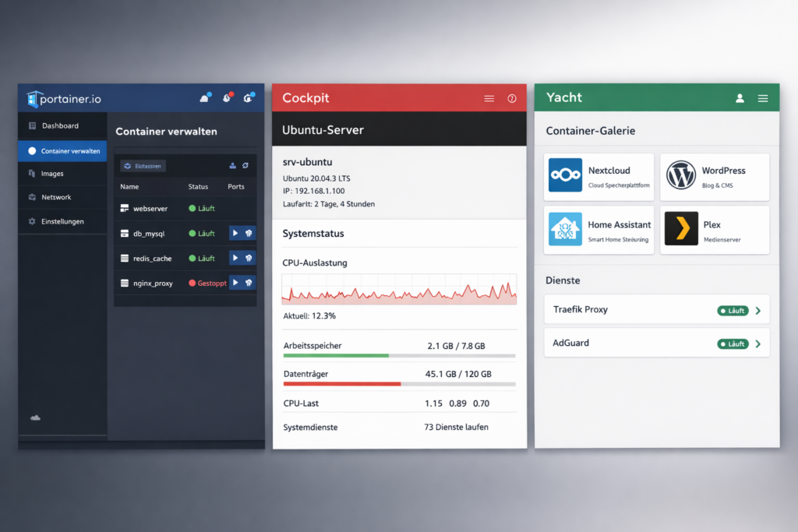Click the Nextcloud app icon
Image resolution: width=798 pixels, height=532 pixels.
565,175
